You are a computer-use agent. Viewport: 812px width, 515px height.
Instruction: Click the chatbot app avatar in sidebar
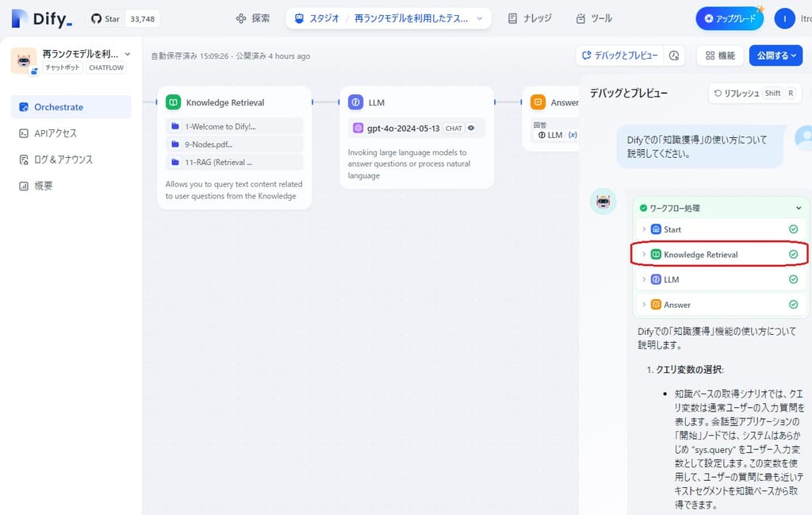pyautogui.click(x=23, y=60)
